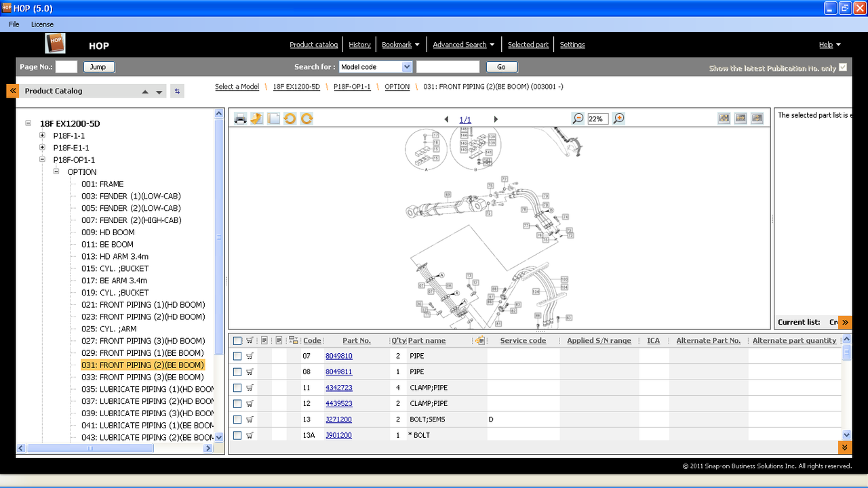Image resolution: width=868 pixels, height=488 pixels.
Task: Collapse the parts list with the orange down-arrow button
Action: click(845, 447)
